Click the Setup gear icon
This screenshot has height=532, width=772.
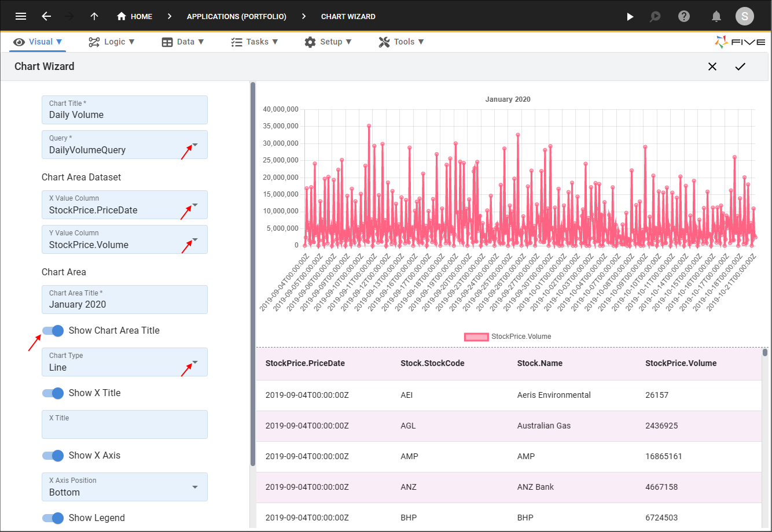310,42
